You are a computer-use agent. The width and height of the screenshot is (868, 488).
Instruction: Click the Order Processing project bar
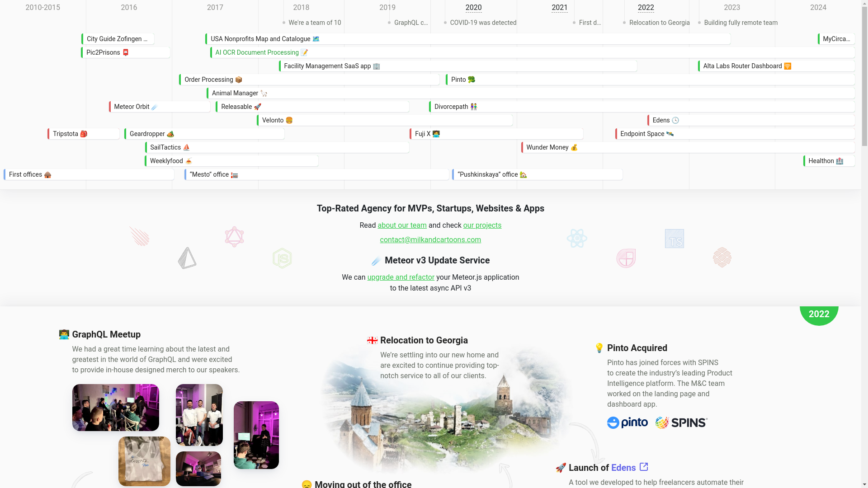[309, 80]
